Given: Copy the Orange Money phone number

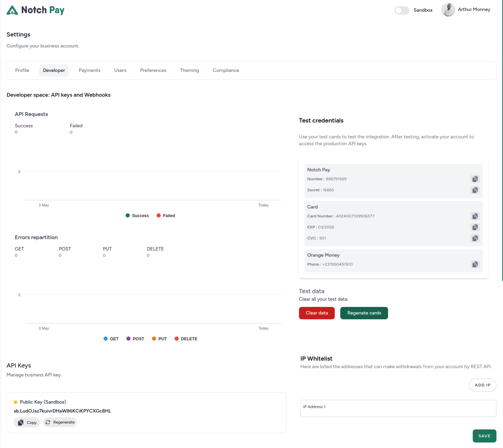Looking at the screenshot, I should (475, 264).
